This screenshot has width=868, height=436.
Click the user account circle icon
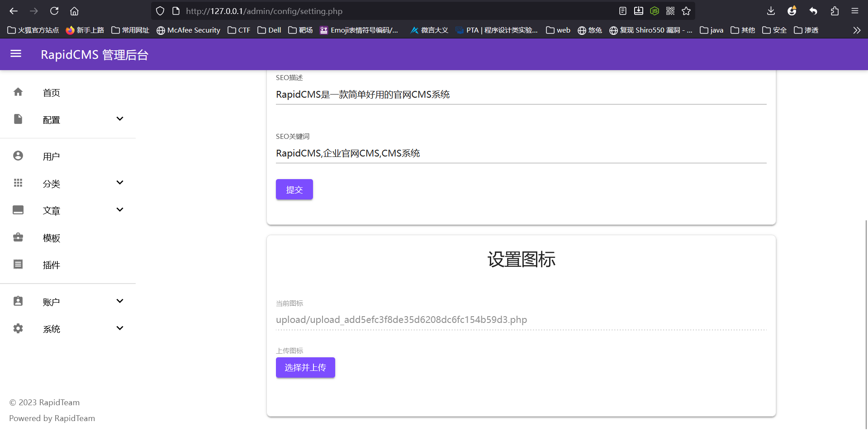(x=18, y=156)
